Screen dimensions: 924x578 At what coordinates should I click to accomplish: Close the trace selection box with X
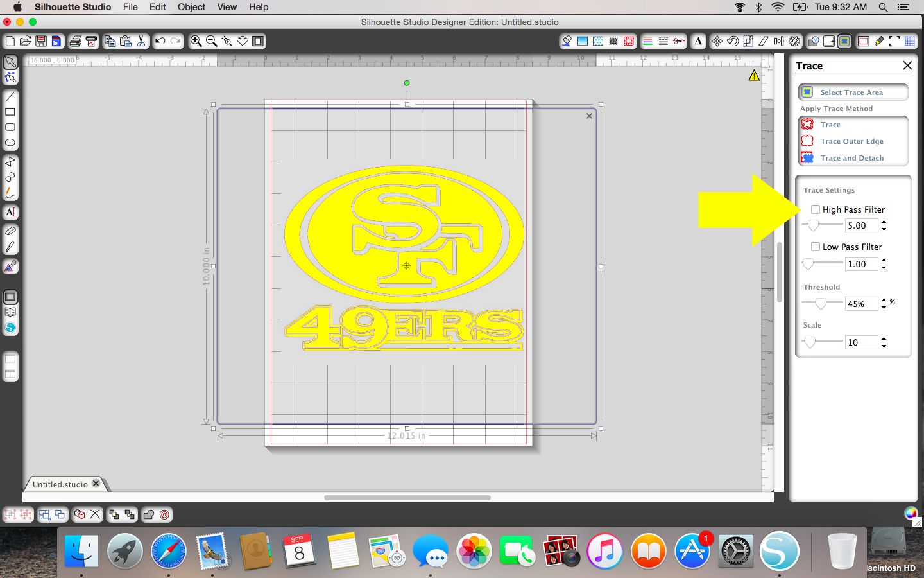589,116
